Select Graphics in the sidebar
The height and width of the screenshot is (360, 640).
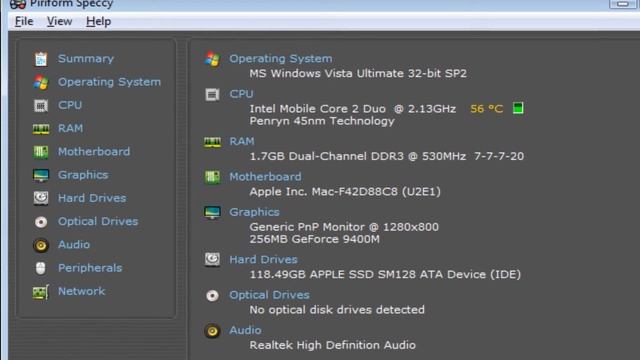[x=83, y=175]
